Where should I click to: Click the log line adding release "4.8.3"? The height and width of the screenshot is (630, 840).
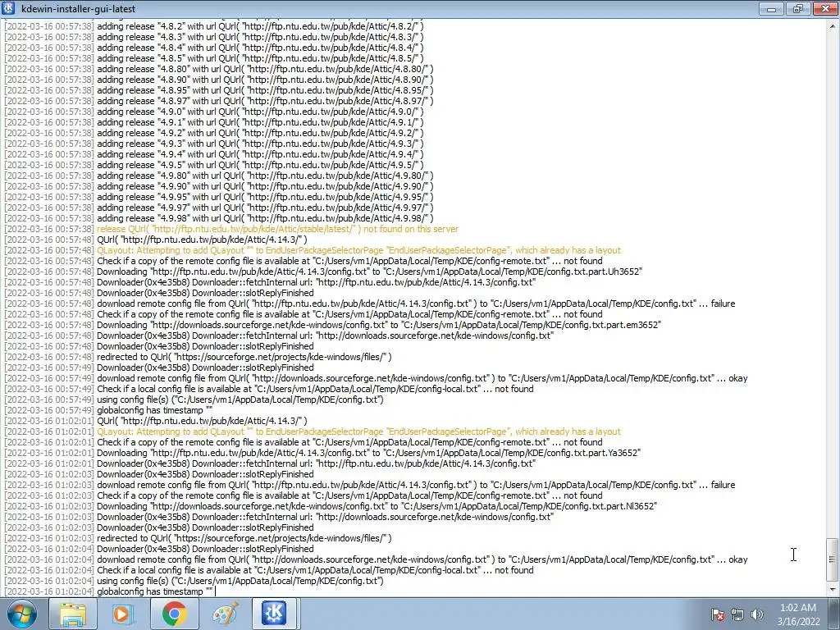[214, 36]
